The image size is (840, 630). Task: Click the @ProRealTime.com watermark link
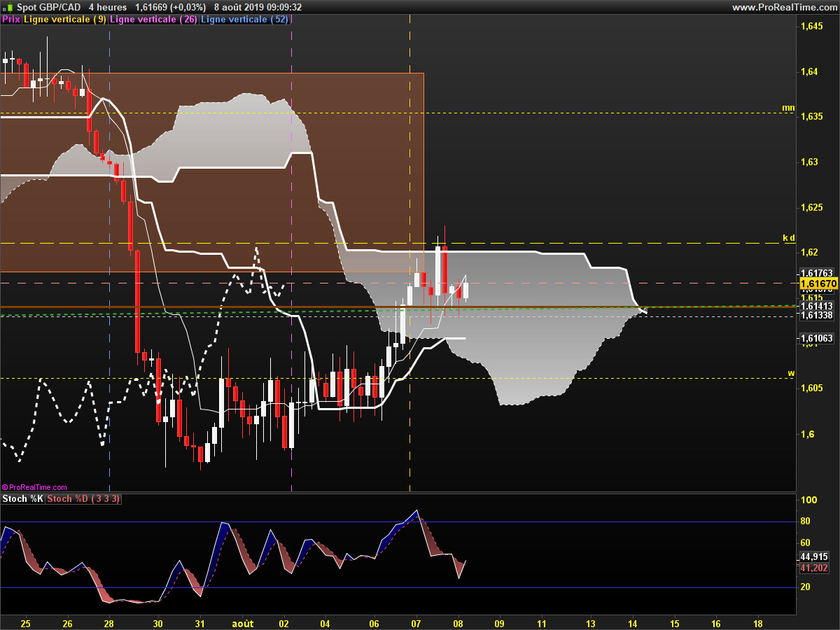coord(35,487)
